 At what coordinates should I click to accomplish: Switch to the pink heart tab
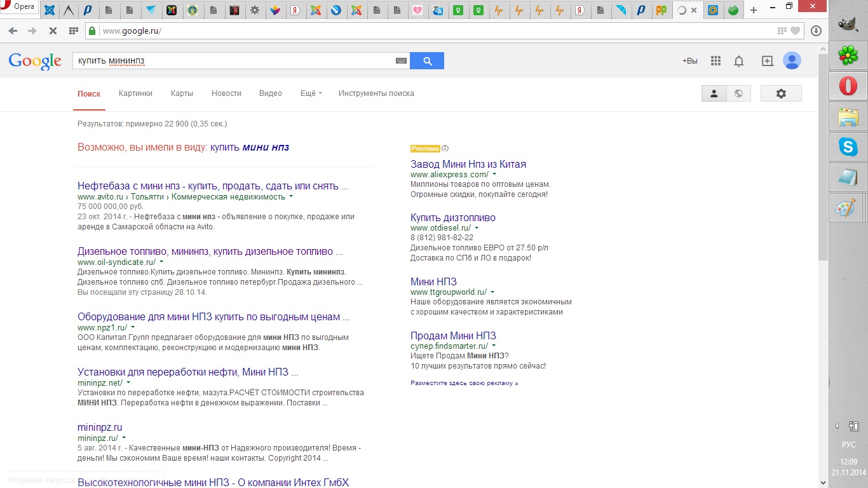point(417,10)
